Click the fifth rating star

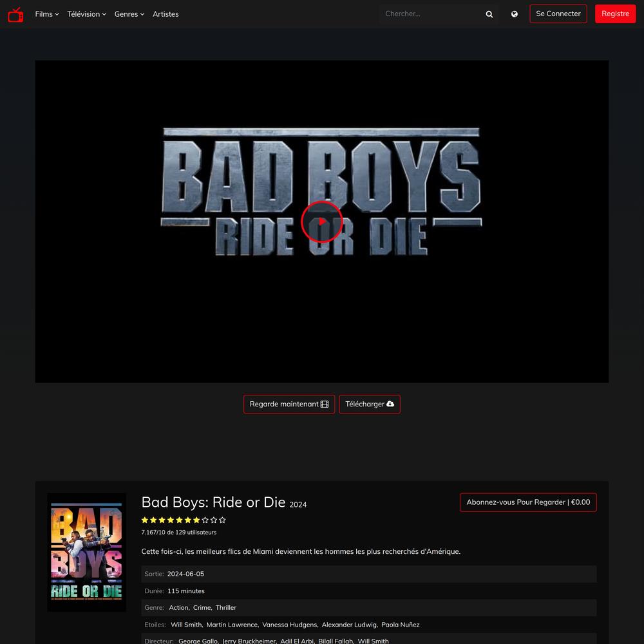point(179,520)
